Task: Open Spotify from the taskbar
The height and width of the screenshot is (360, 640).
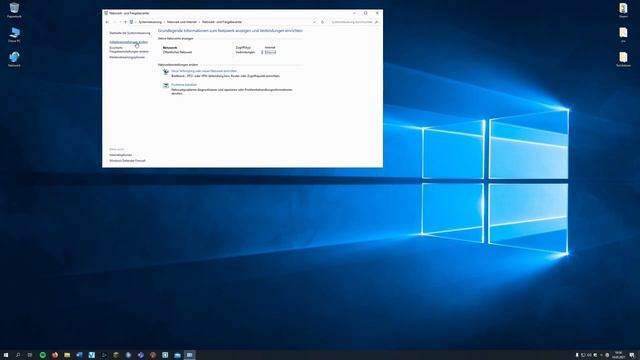Action: coord(42,355)
